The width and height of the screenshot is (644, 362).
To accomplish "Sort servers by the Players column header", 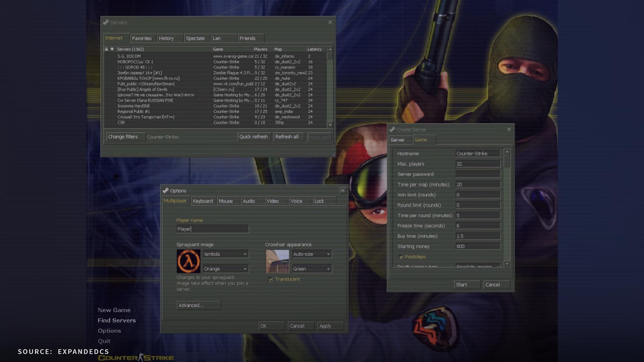I will click(263, 49).
